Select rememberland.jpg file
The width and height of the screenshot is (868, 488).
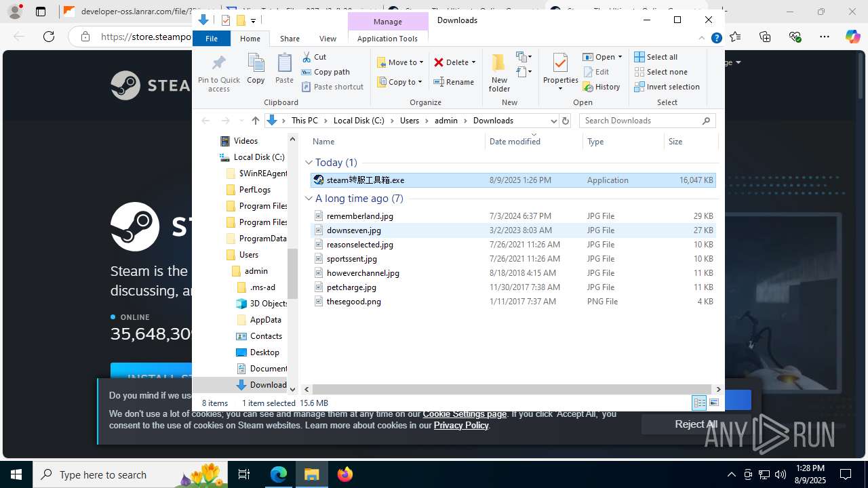click(x=513, y=216)
